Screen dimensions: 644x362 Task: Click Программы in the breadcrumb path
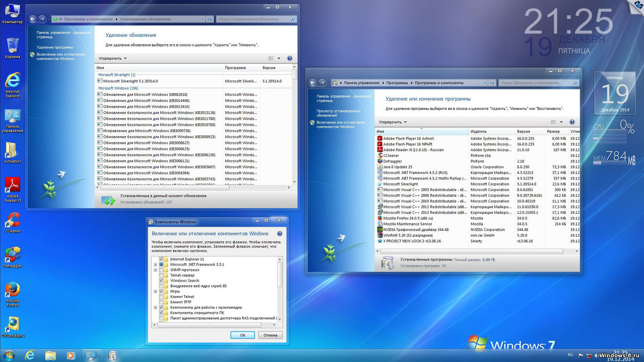click(x=397, y=83)
